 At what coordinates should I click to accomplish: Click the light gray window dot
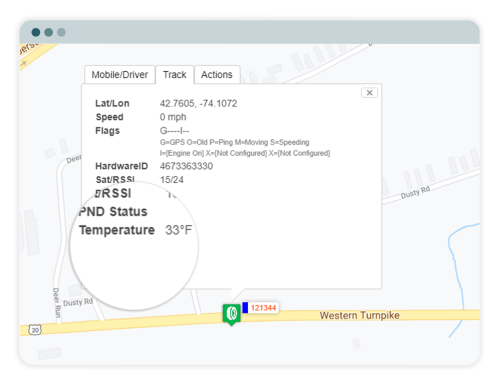pyautogui.click(x=61, y=32)
